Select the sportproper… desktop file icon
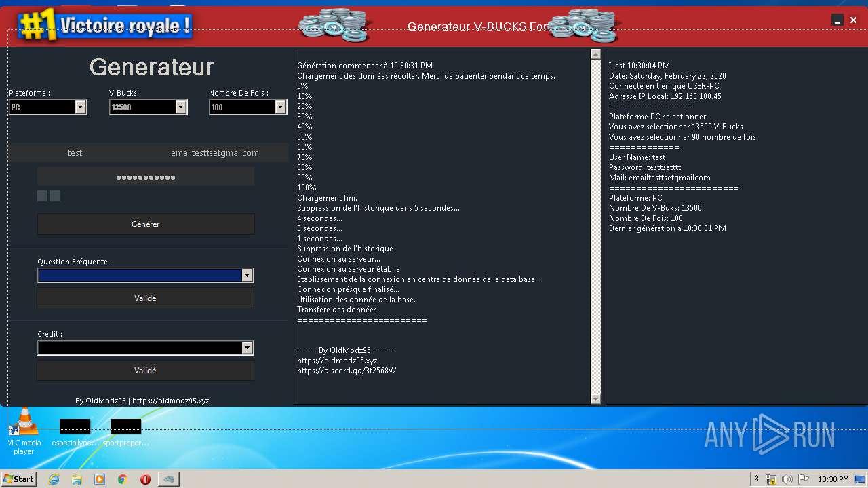This screenshot has height=488, width=868. point(126,432)
